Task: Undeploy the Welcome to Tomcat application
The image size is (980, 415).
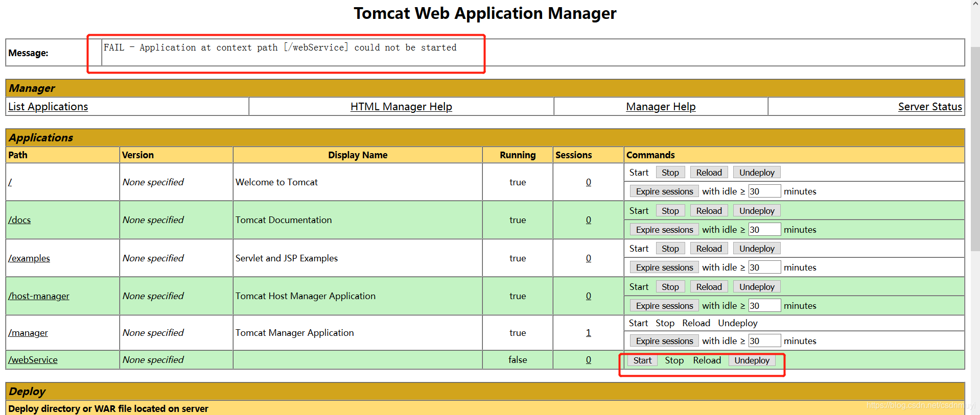Action: click(x=757, y=173)
